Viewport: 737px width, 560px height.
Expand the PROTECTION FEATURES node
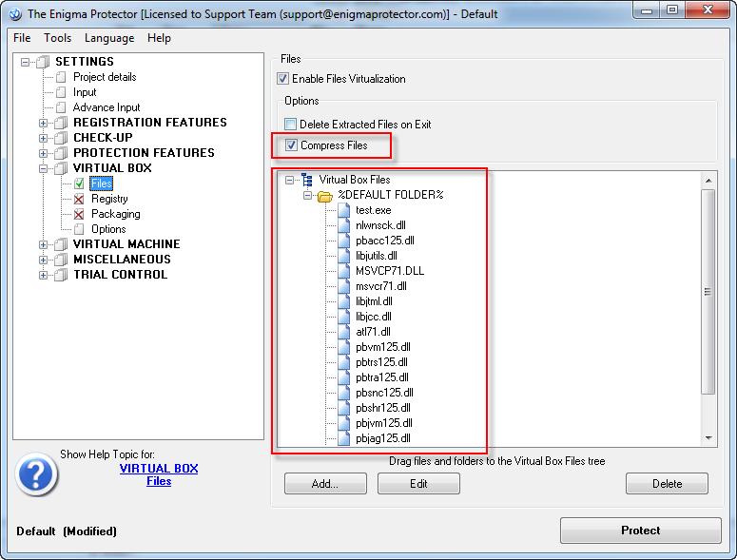[x=43, y=154]
